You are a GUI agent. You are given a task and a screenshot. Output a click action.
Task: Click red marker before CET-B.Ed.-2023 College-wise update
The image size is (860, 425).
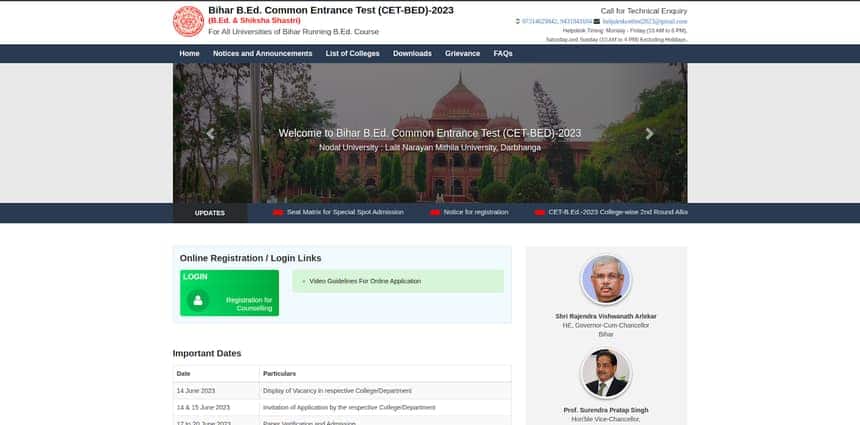click(540, 212)
